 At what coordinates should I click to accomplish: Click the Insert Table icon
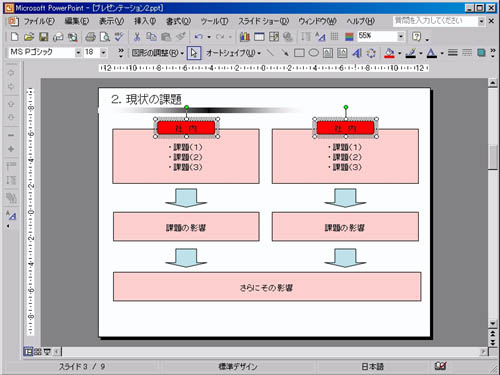tap(259, 37)
